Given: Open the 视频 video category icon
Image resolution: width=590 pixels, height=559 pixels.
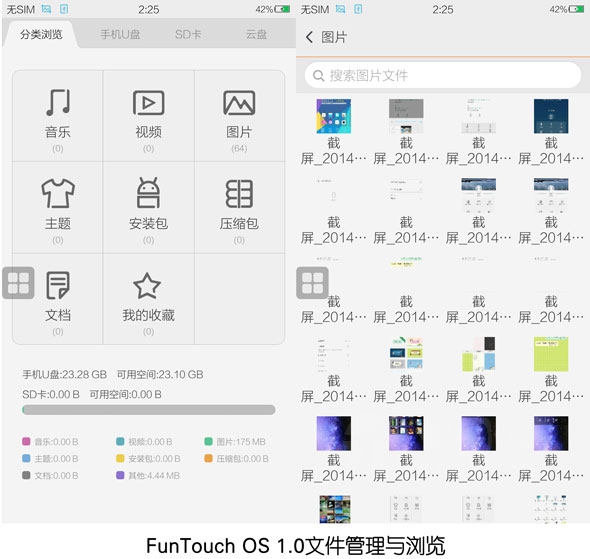Looking at the screenshot, I should point(148,103).
